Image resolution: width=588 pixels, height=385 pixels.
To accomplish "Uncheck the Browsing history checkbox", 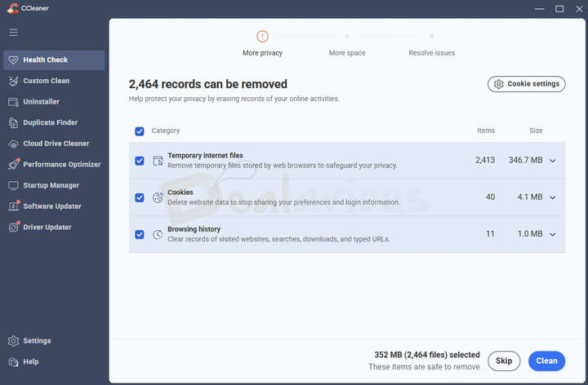I will 140,234.
